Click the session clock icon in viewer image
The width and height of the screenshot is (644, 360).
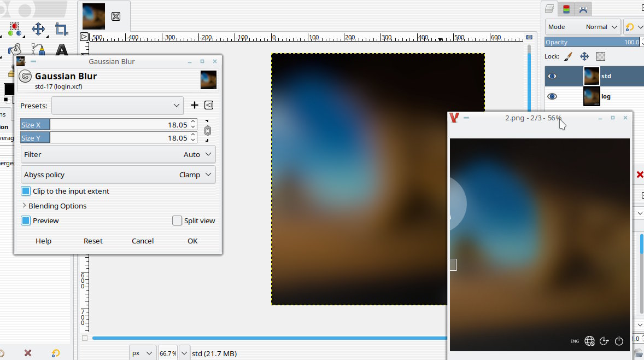[604, 341]
